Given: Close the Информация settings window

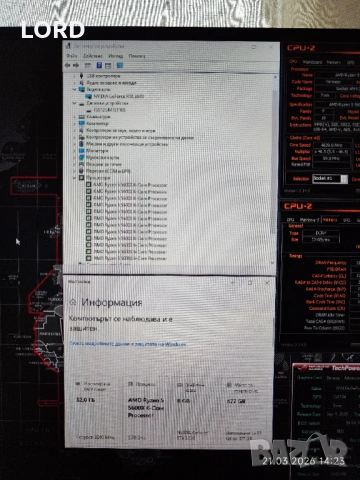Looking at the screenshot, I should click(x=267, y=282).
